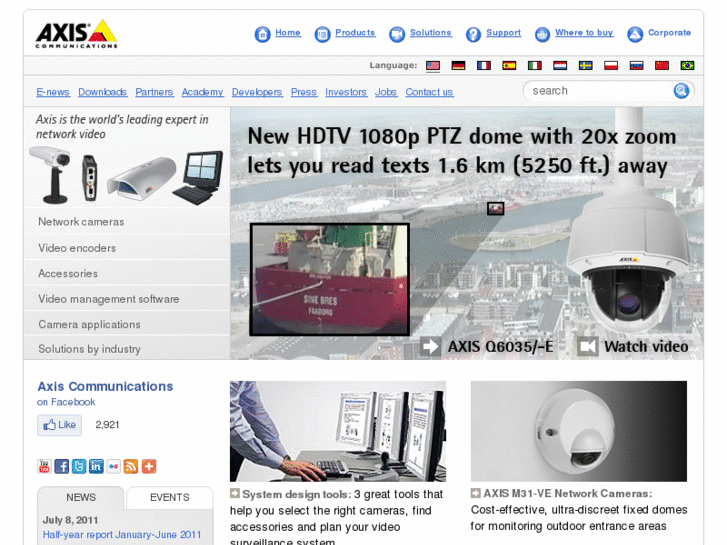Open the E-news link
Screen dimensions: 727x545
(53, 92)
